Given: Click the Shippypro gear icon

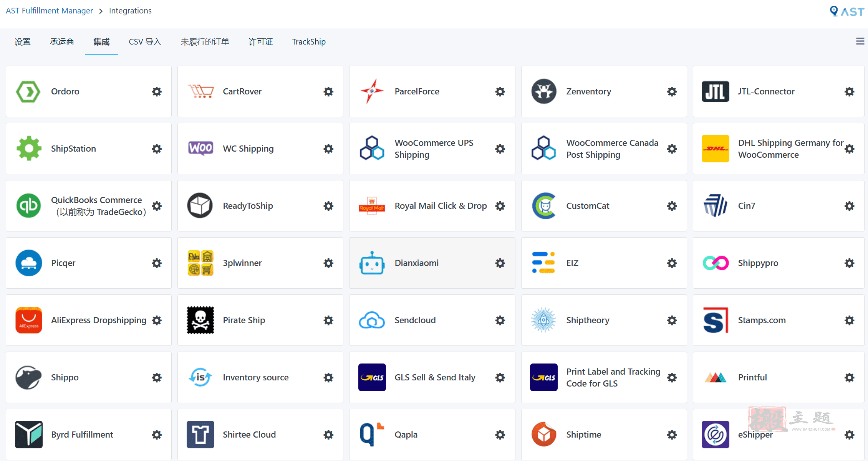Looking at the screenshot, I should 850,263.
